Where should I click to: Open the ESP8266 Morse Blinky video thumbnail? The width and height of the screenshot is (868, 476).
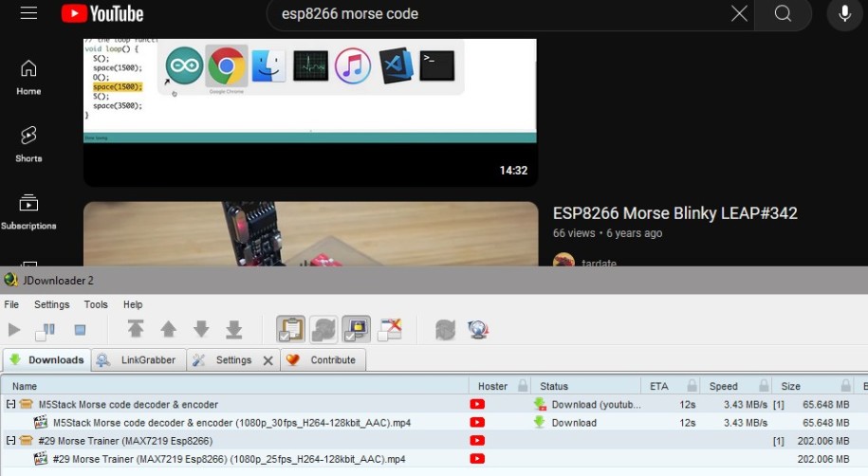[x=310, y=233]
